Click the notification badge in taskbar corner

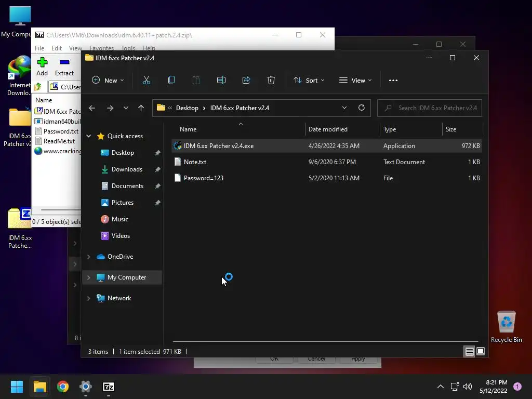coord(517,387)
